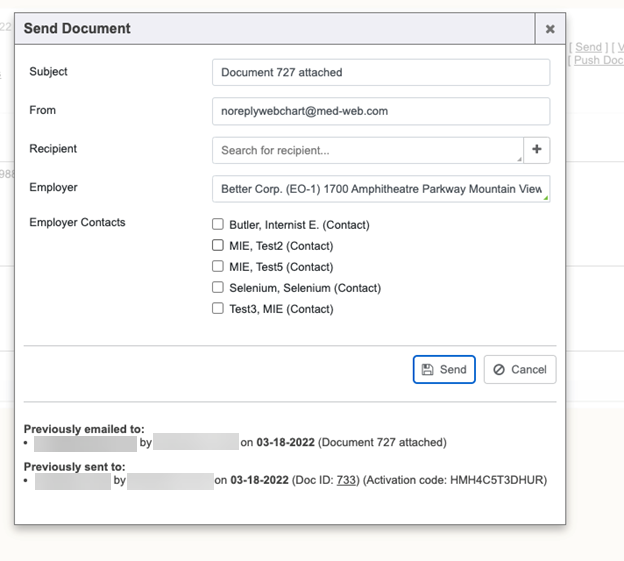Image resolution: width=624 pixels, height=561 pixels.
Task: Open the Employer Better Corp. selector
Action: tap(380, 189)
